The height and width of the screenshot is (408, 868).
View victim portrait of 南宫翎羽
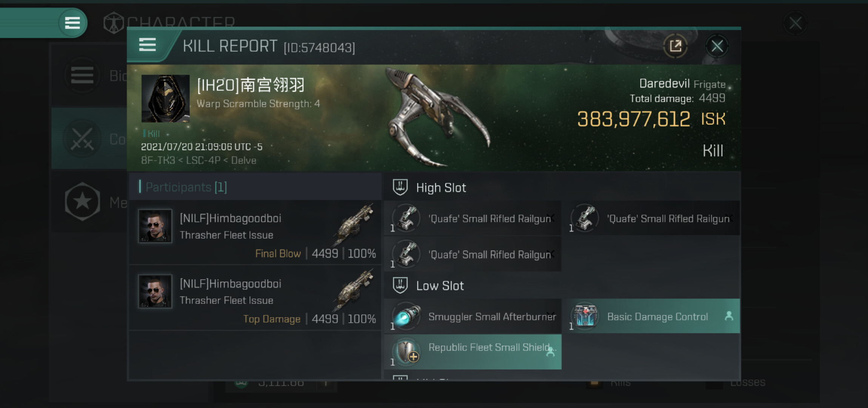[x=165, y=98]
